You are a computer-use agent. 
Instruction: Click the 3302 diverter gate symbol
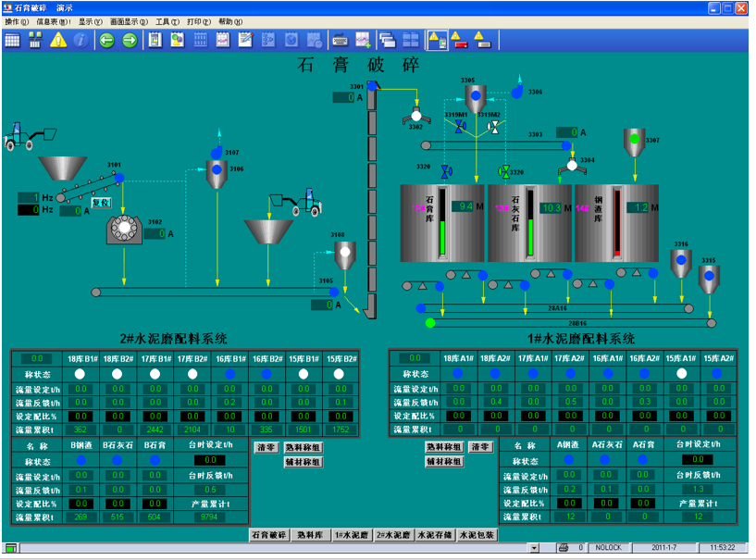click(416, 117)
